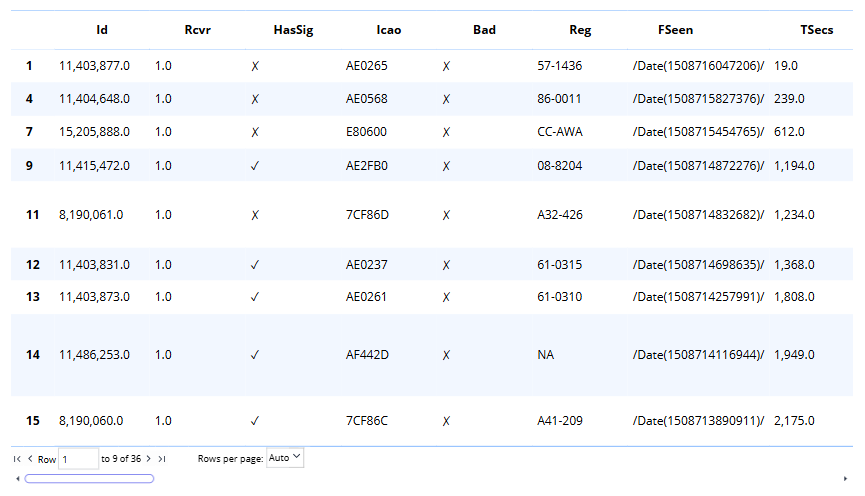865x496 pixels.
Task: Sort by the Id column header
Action: pyautogui.click(x=102, y=30)
